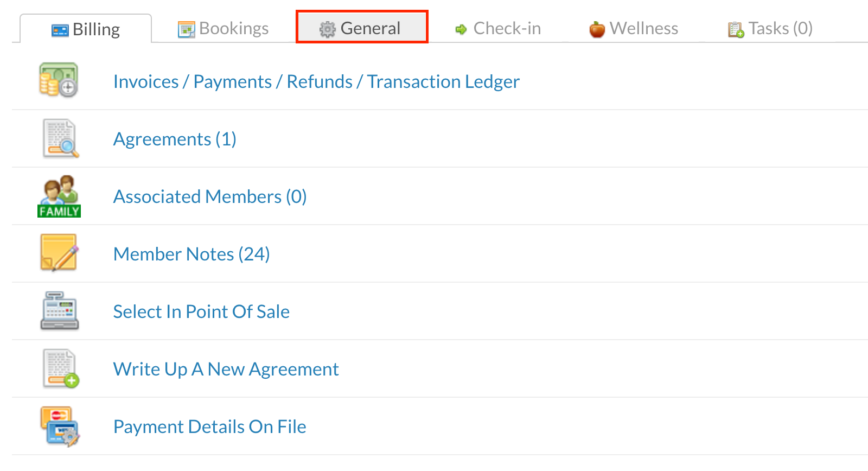The image size is (868, 471).
Task: Switch to the Billing tab
Action: (86, 29)
